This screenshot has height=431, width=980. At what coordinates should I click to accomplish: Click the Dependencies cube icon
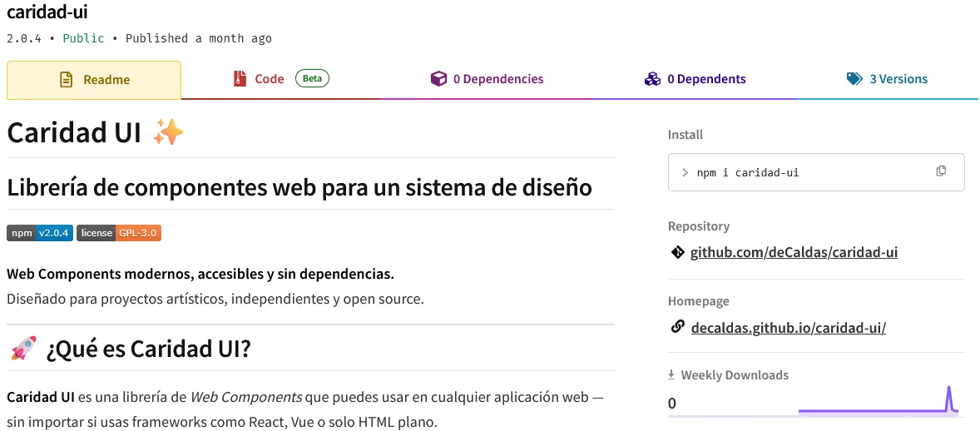(x=438, y=79)
